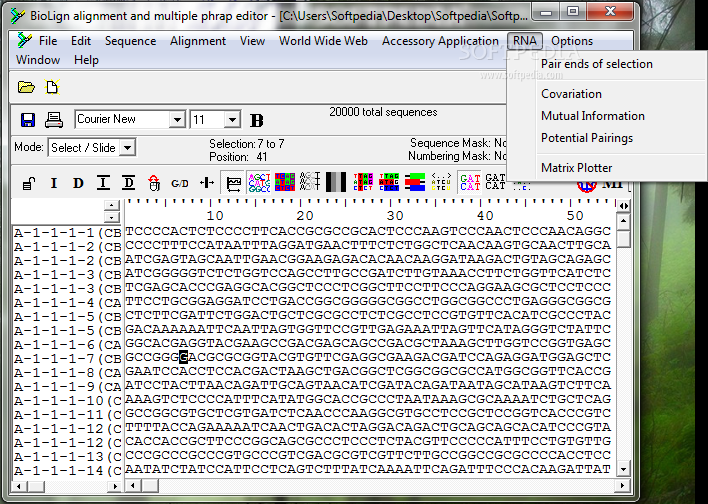Click alignment horizontal scrollbar right arrow
This screenshot has height=504, width=708.
[623, 486]
